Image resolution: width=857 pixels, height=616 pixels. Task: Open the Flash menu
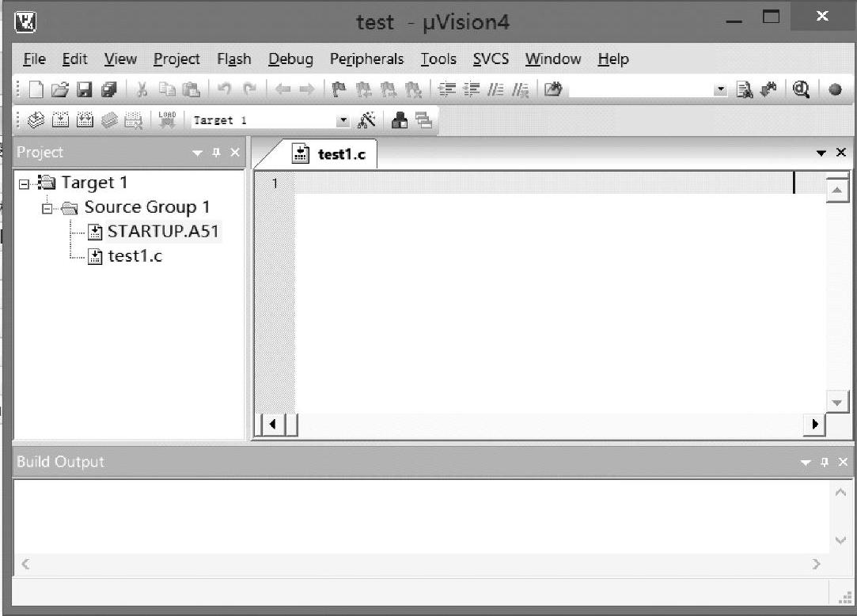pyautogui.click(x=234, y=59)
